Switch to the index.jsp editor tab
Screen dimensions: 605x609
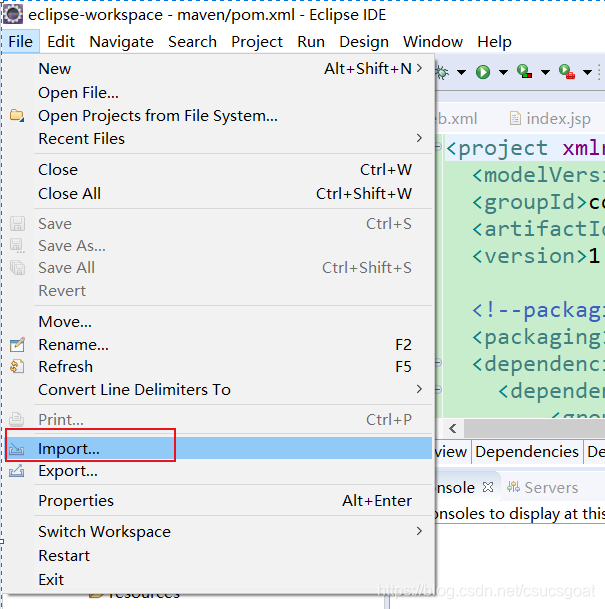tap(551, 118)
